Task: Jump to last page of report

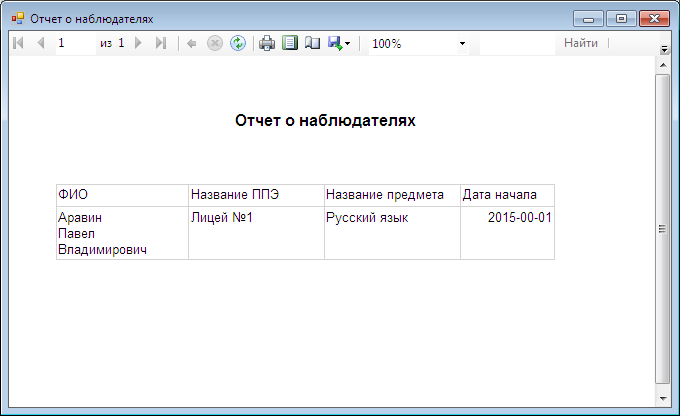Action: pyautogui.click(x=161, y=43)
